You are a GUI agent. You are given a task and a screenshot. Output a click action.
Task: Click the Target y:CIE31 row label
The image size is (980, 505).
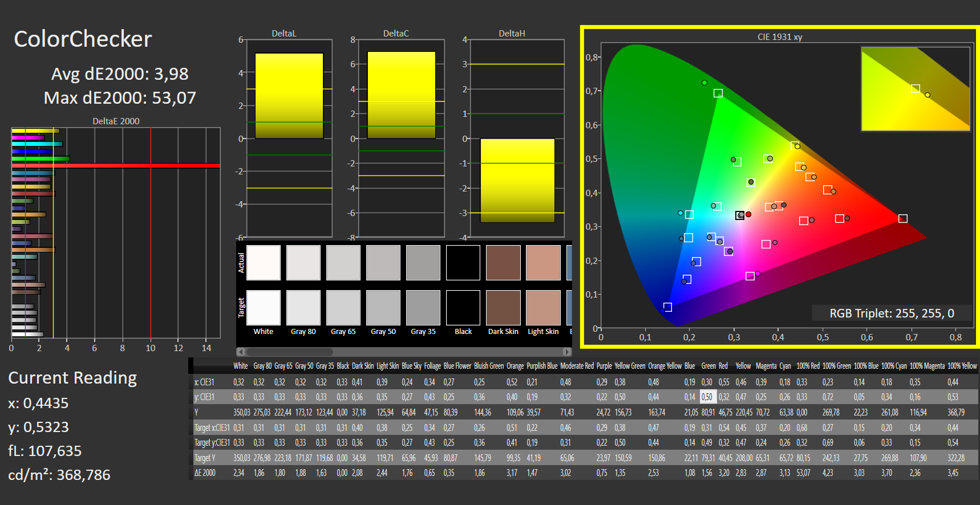click(212, 442)
